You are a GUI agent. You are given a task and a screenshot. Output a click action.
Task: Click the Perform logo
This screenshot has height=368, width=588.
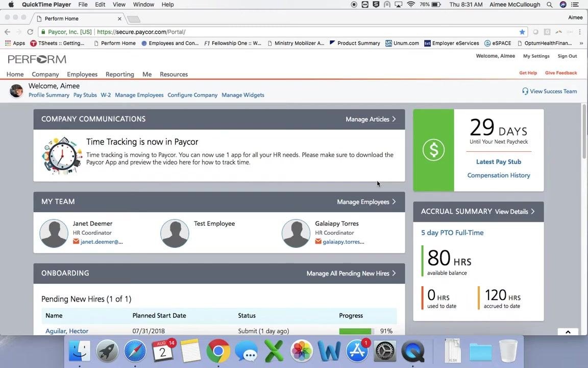pyautogui.click(x=37, y=59)
